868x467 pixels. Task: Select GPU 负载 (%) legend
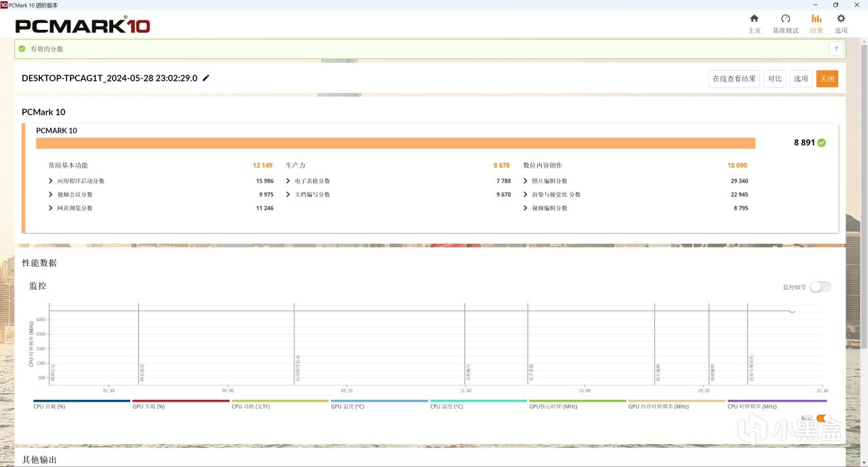click(x=180, y=404)
